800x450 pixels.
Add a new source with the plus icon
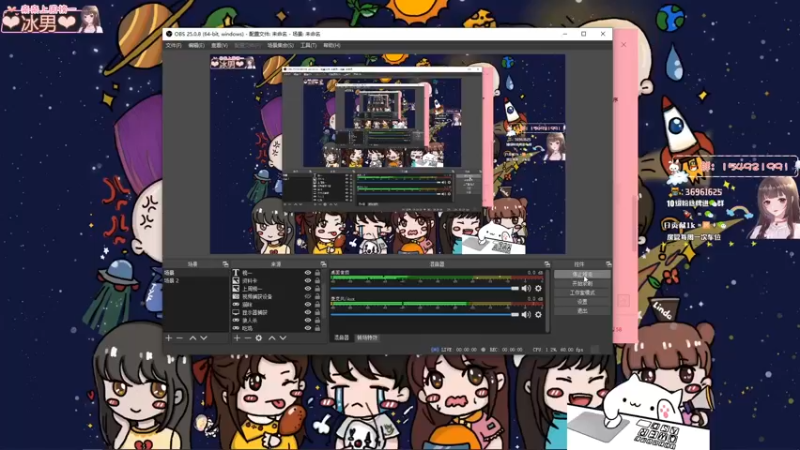(237, 338)
